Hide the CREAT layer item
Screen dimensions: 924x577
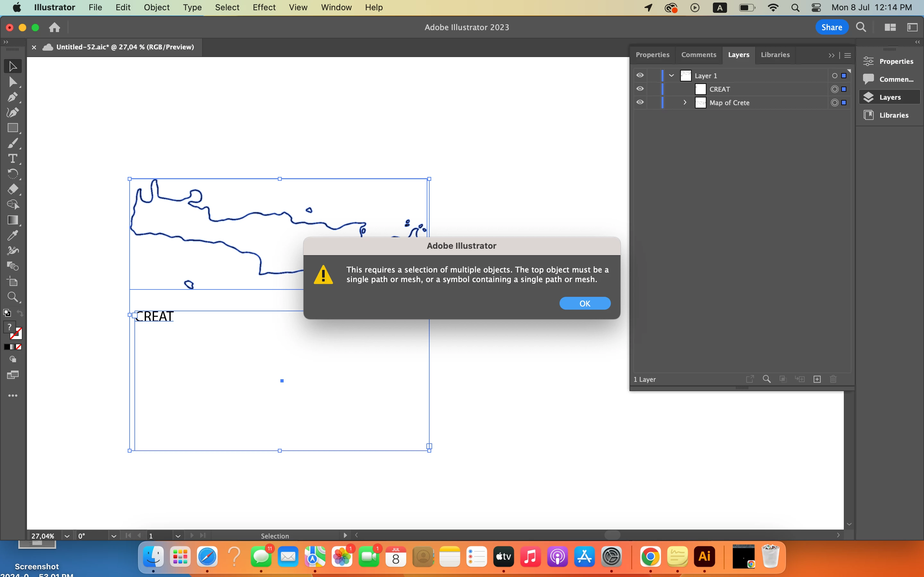tap(640, 89)
